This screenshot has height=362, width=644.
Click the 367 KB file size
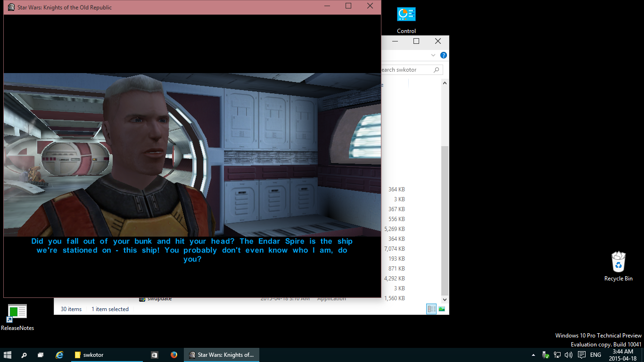[x=396, y=209]
